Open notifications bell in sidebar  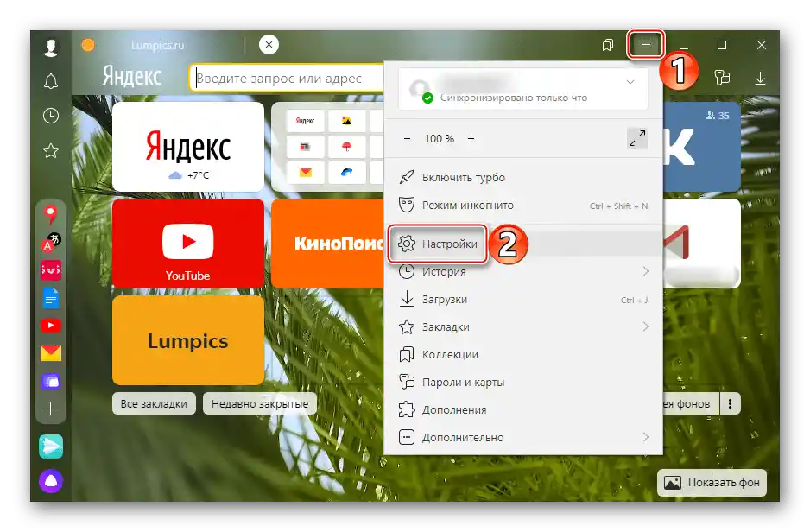[51, 81]
